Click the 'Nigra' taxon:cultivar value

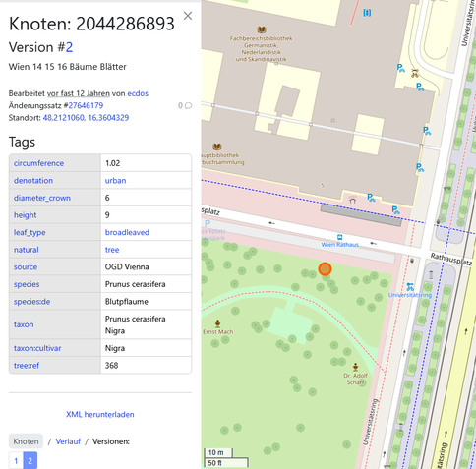pyautogui.click(x=115, y=348)
